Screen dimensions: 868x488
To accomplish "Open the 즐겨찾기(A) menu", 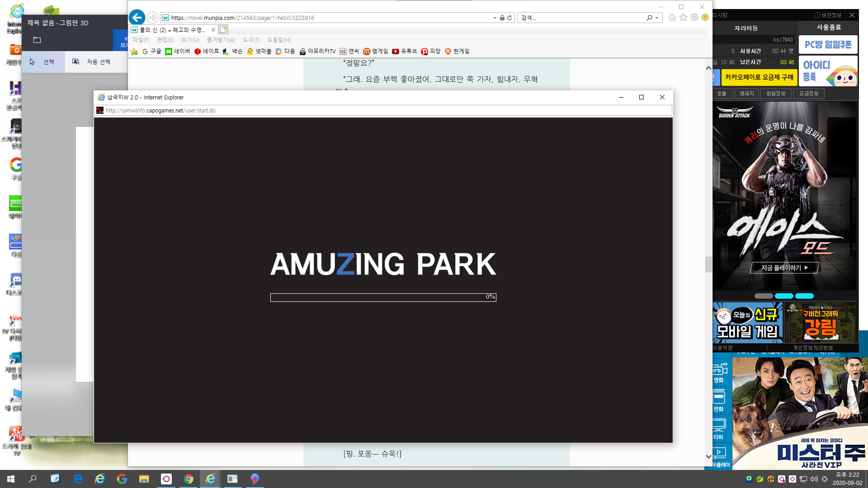I will 221,40.
